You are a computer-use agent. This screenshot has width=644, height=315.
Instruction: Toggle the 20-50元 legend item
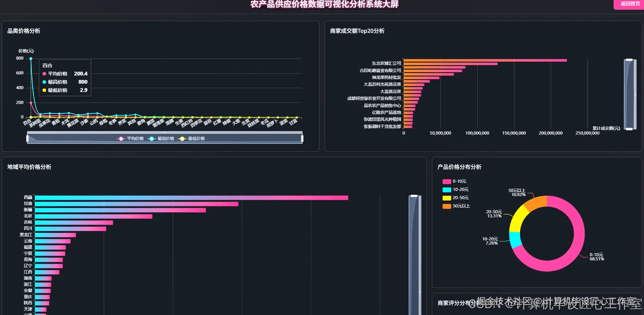tap(456, 198)
